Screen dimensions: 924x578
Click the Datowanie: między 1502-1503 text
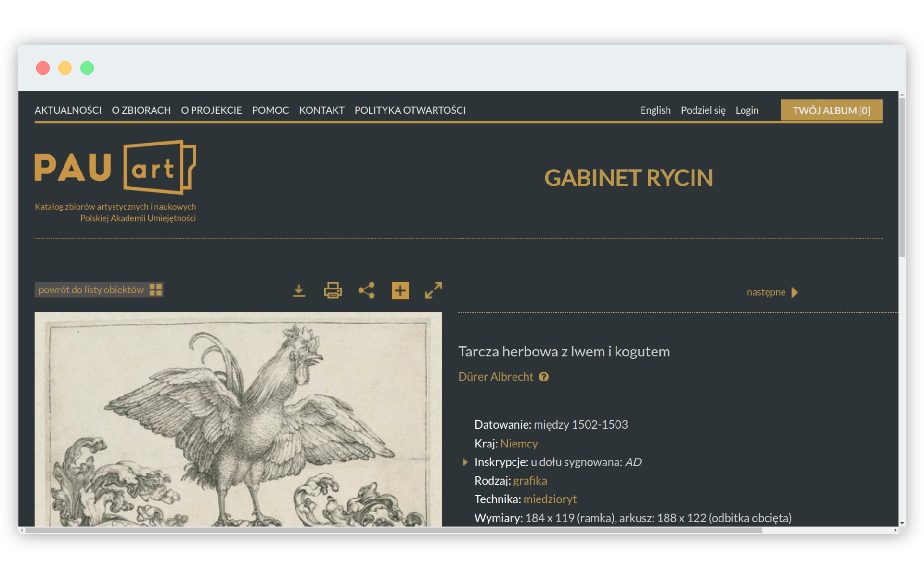point(551,425)
